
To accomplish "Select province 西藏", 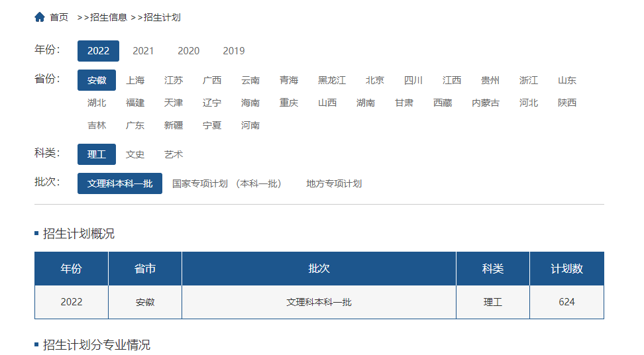I will [x=443, y=103].
